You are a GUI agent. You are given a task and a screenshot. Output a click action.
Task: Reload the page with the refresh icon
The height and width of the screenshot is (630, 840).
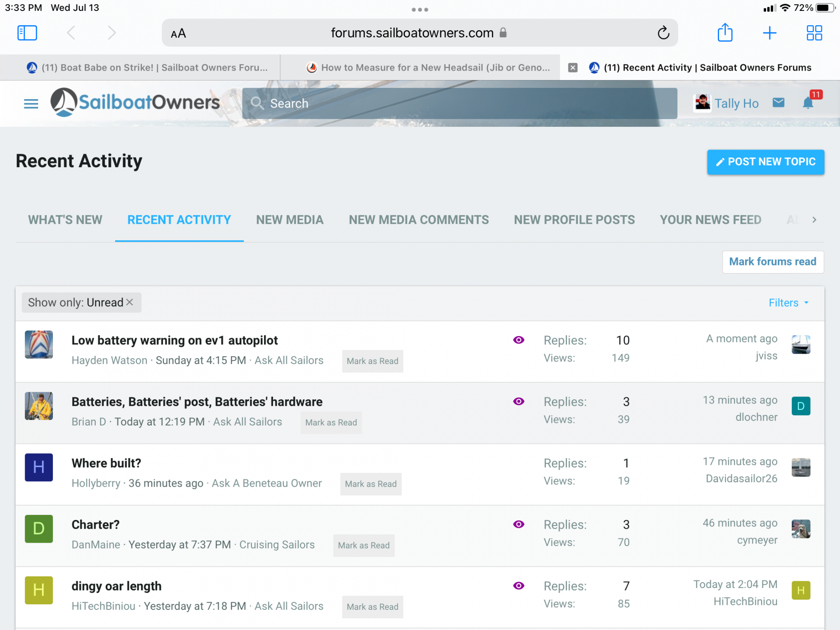(663, 33)
